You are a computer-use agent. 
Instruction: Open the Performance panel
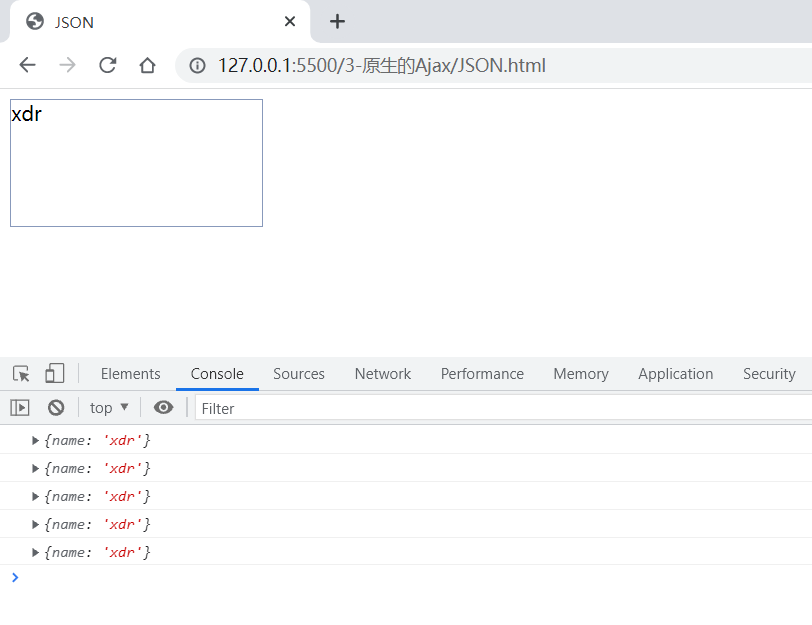(x=482, y=374)
